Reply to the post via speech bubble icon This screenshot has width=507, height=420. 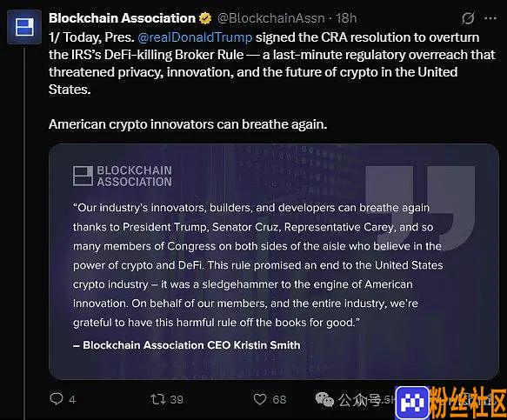(x=57, y=398)
